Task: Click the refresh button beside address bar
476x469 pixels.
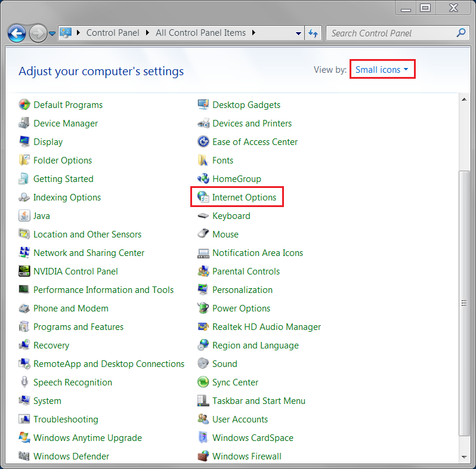Action: 313,33
